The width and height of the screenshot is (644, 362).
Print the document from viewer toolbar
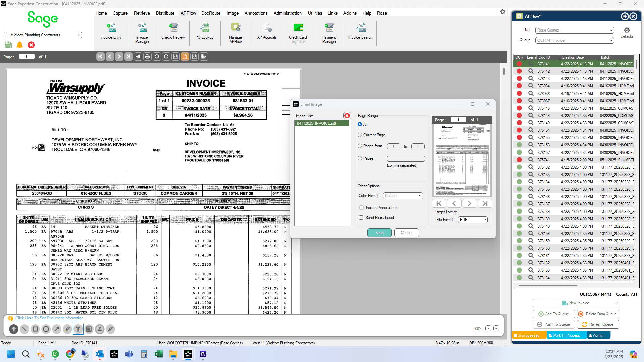[147, 57]
